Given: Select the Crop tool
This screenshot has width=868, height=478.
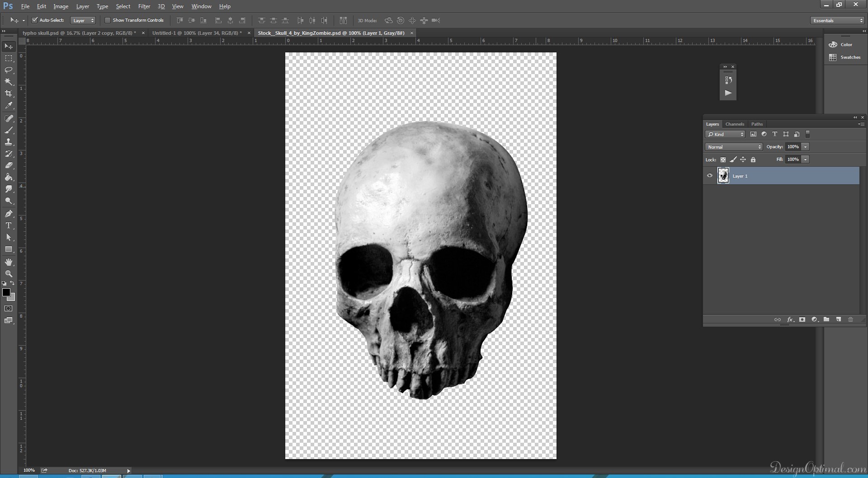Looking at the screenshot, I should tap(9, 94).
